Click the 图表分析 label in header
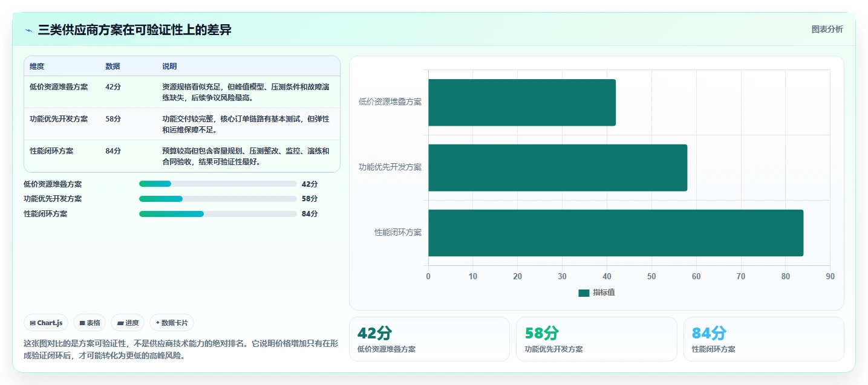 click(827, 30)
